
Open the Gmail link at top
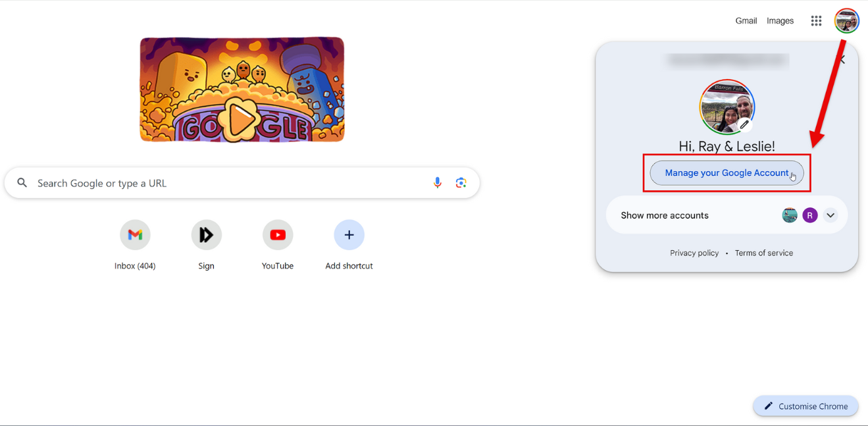pos(746,21)
